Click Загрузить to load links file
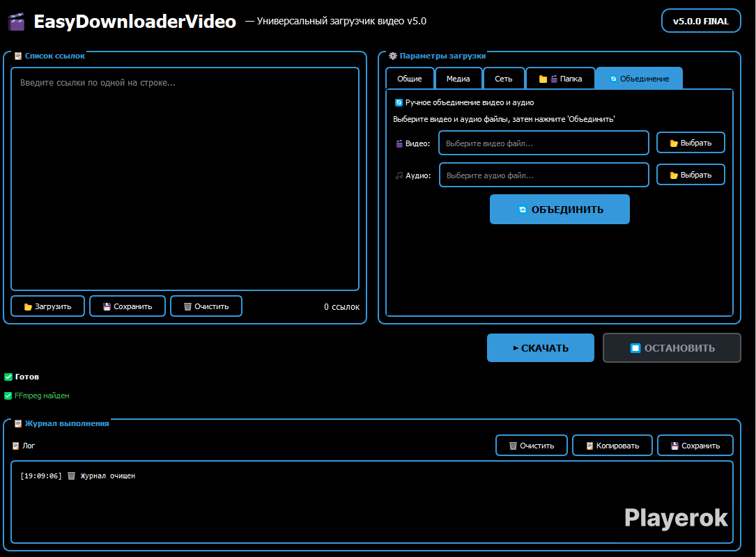This screenshot has height=557, width=756. [x=48, y=306]
